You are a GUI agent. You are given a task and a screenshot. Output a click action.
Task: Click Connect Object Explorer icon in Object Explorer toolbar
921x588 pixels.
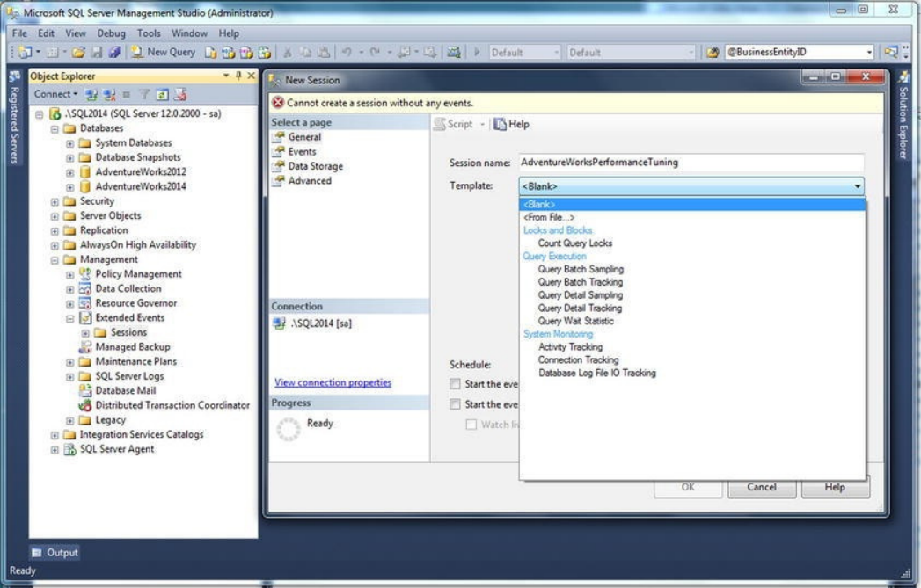tap(91, 94)
